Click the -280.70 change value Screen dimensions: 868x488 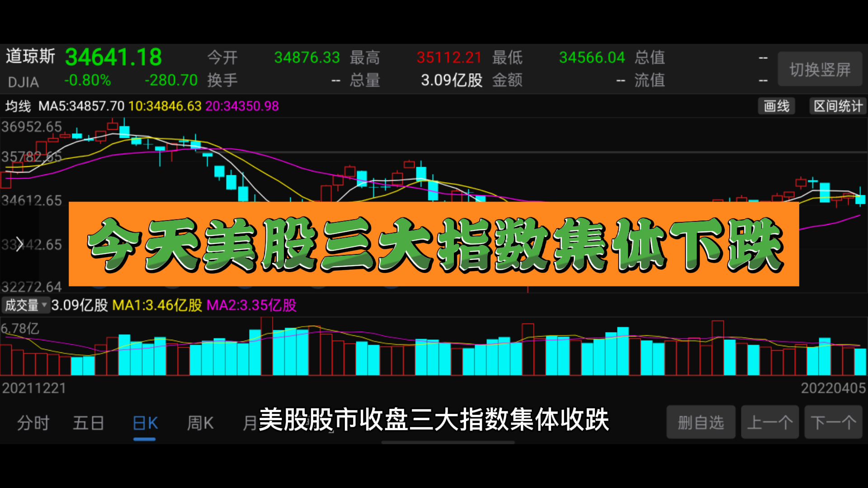coord(171,80)
